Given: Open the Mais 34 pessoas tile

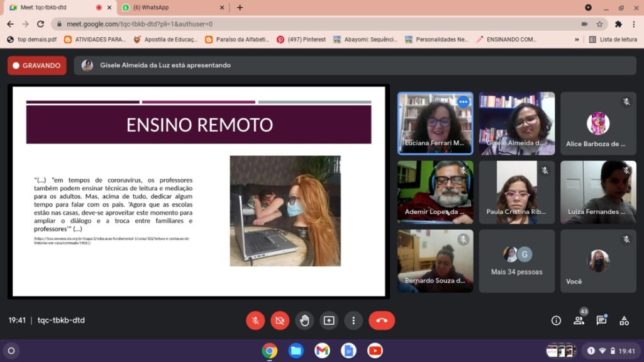Looking at the screenshot, I should point(517,261).
